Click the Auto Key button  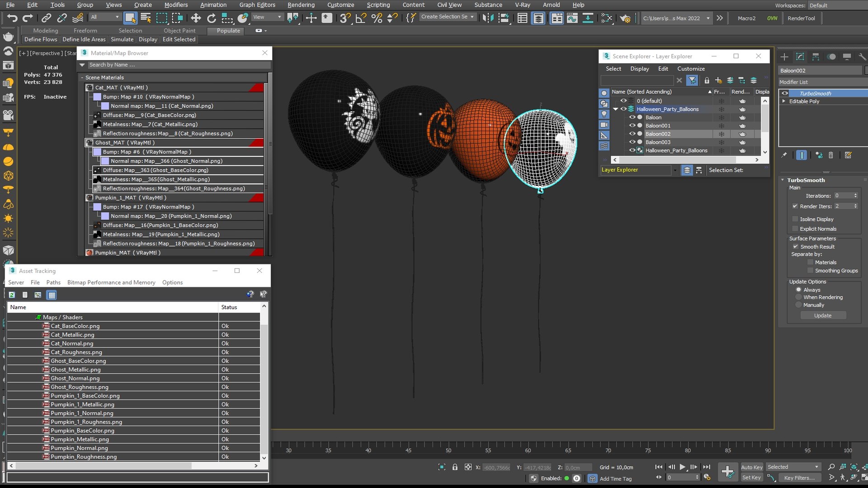tap(751, 467)
